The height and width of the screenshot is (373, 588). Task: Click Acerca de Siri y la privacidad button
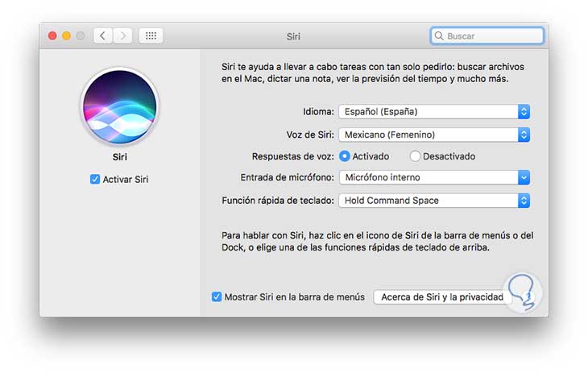tap(442, 297)
